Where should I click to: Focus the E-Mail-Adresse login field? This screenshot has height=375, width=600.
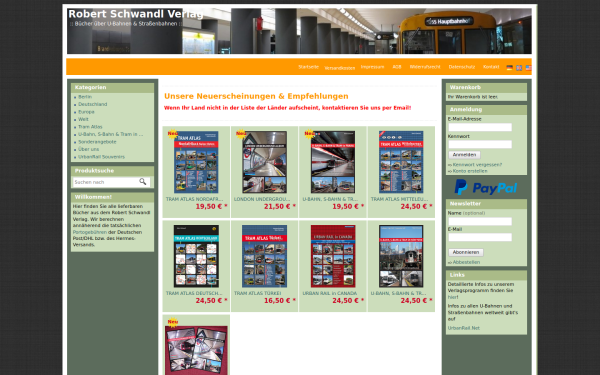pyautogui.click(x=480, y=127)
